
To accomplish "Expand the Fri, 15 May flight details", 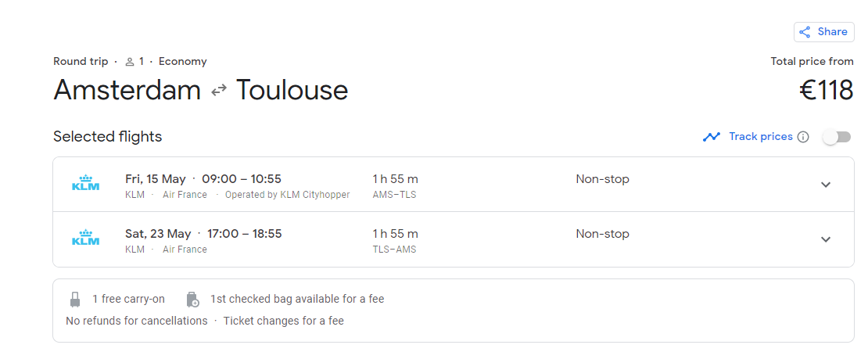I will click(x=825, y=185).
